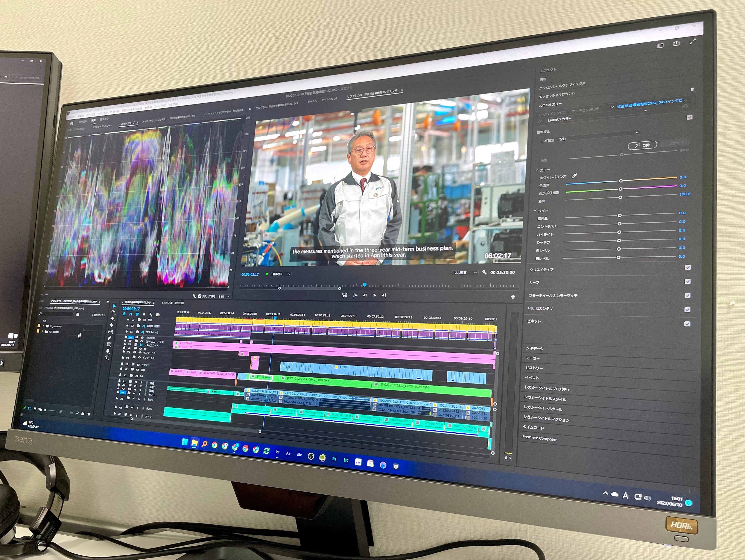This screenshot has height=560, width=745.
Task: Select the Hand tool
Action: 108,351
